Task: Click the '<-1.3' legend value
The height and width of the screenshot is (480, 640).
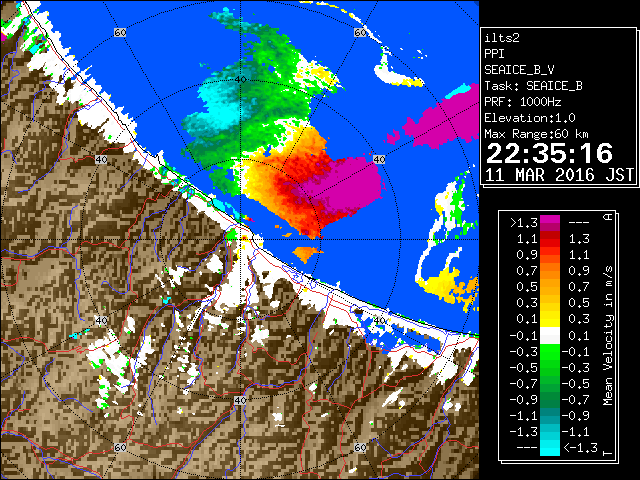Action: point(580,448)
